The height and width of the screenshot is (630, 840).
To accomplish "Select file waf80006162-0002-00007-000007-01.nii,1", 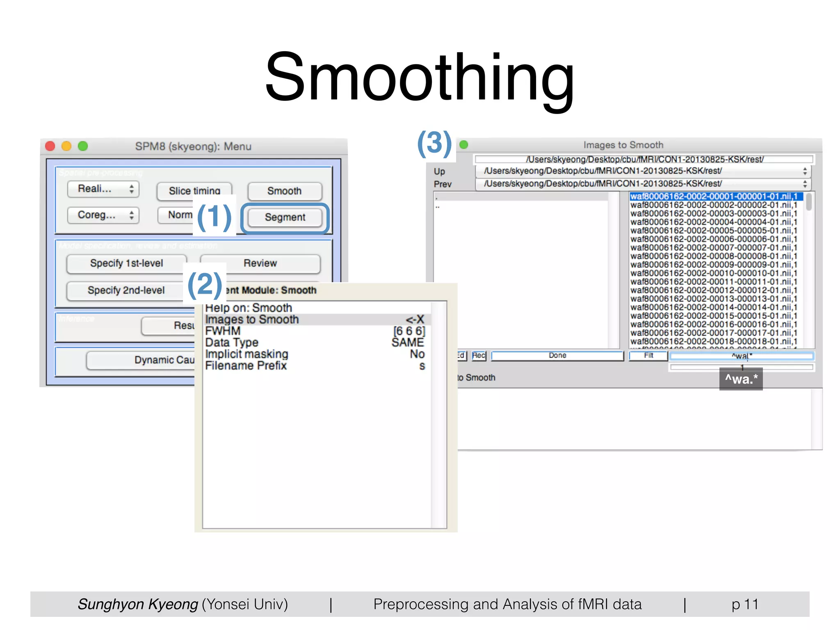I will [x=716, y=248].
